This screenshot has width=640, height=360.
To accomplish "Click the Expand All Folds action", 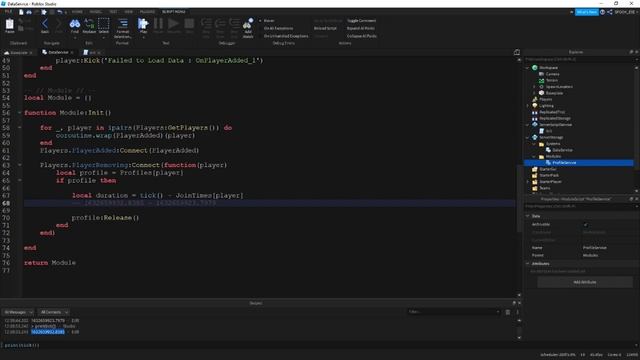I will [361, 28].
